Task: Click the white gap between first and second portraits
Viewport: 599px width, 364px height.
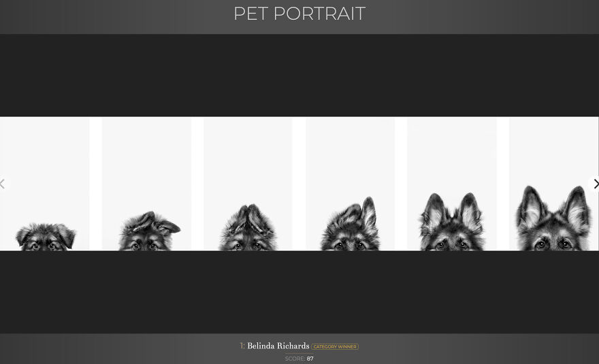Action: (x=95, y=184)
